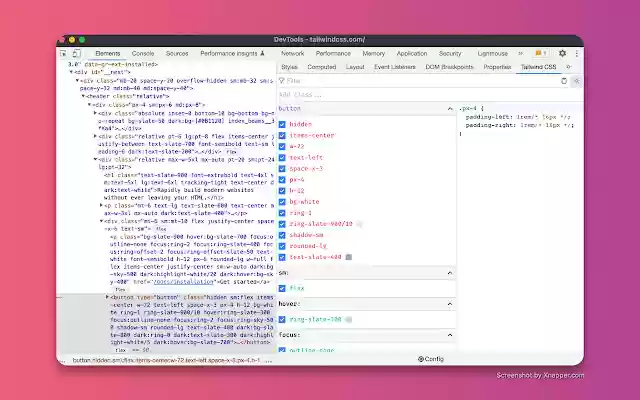Click the breadcrumb ellipsis at path end
The height and width of the screenshot is (400, 640).
click(269, 361)
